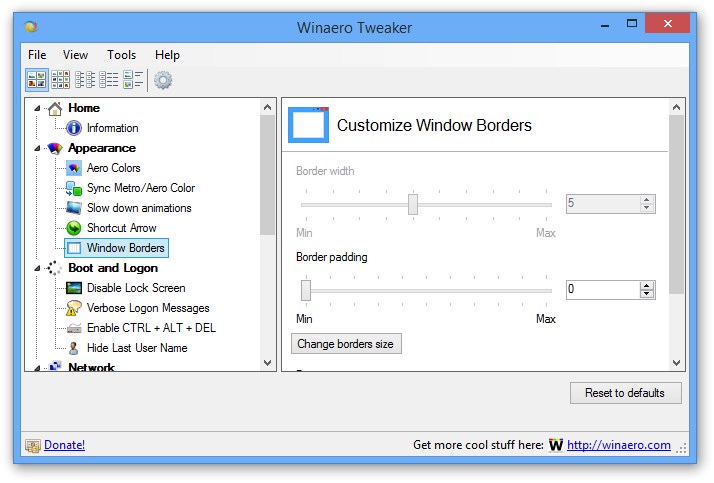
Task: Select Sync Metro/Aero Color entry
Action: click(x=141, y=188)
